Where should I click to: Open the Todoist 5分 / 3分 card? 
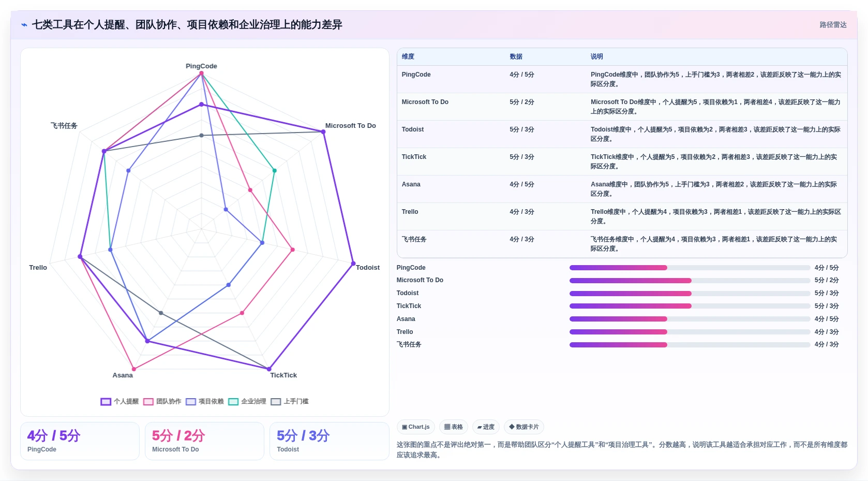coord(330,441)
